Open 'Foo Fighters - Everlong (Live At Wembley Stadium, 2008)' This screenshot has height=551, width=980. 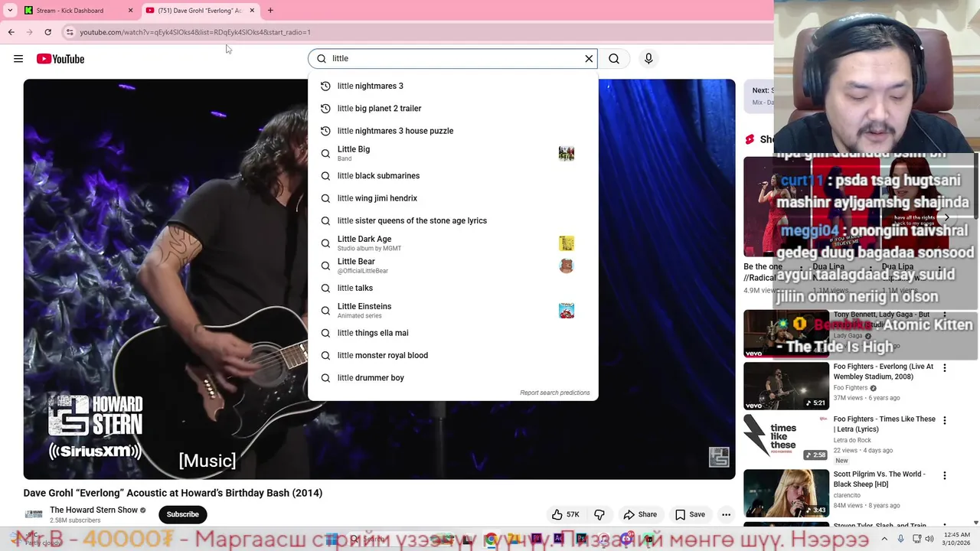(883, 371)
